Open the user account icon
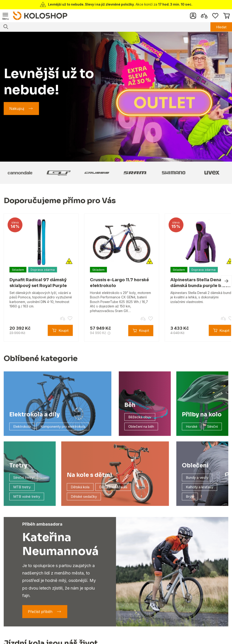Viewport: 232px width, 644px height. [x=193, y=16]
